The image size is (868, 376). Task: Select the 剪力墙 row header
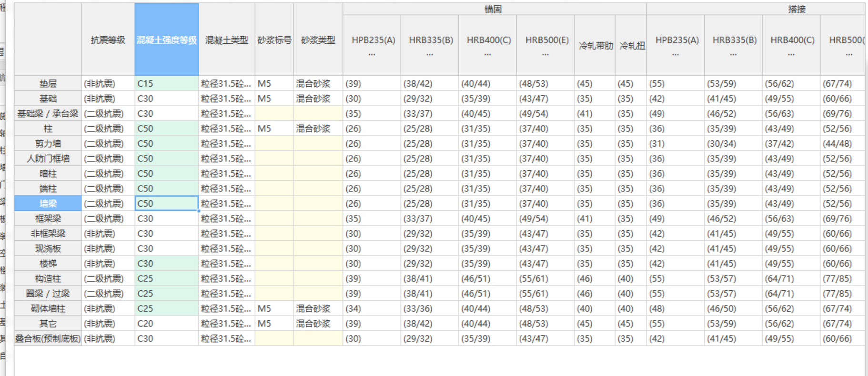(48, 144)
